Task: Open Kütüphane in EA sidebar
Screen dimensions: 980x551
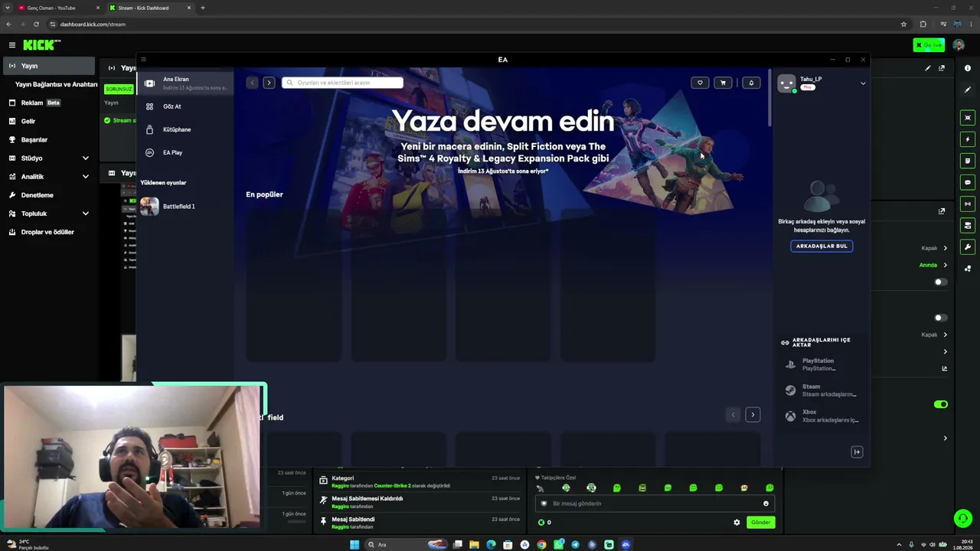Action: (x=186, y=129)
